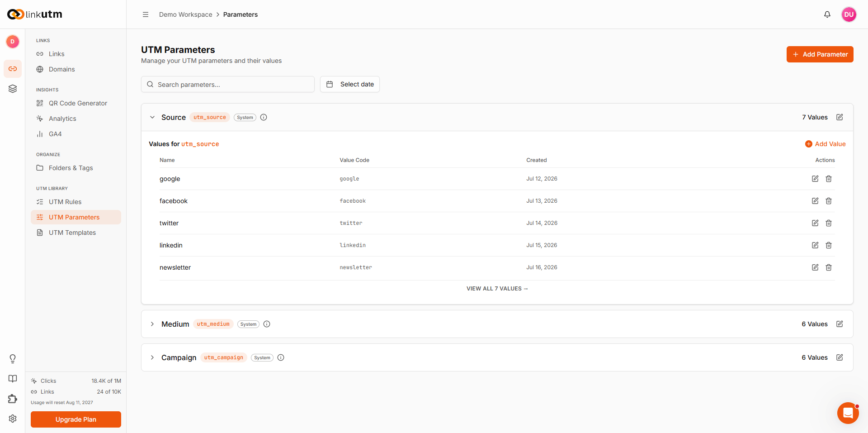Open the puzzle piece integrations icon
The image size is (868, 433).
tap(13, 399)
